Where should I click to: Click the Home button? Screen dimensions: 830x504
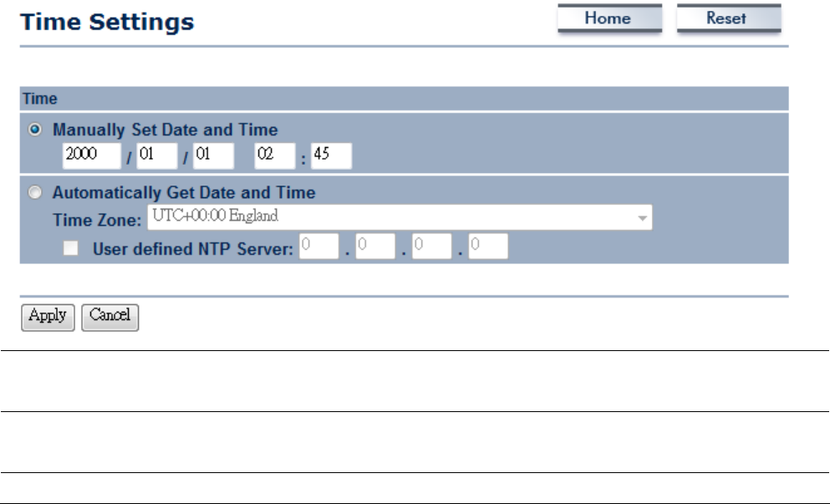pyautogui.click(x=610, y=18)
